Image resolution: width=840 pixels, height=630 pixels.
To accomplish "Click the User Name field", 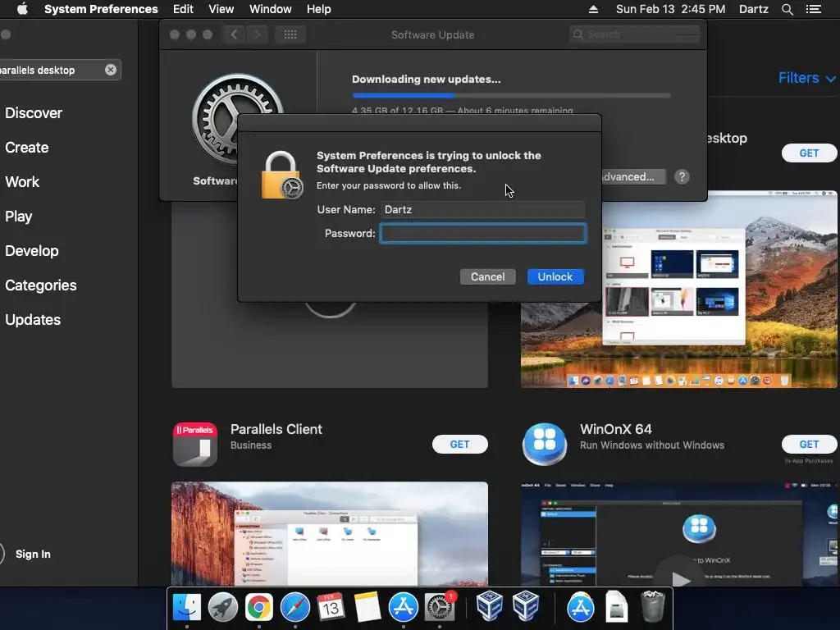I will tap(482, 209).
